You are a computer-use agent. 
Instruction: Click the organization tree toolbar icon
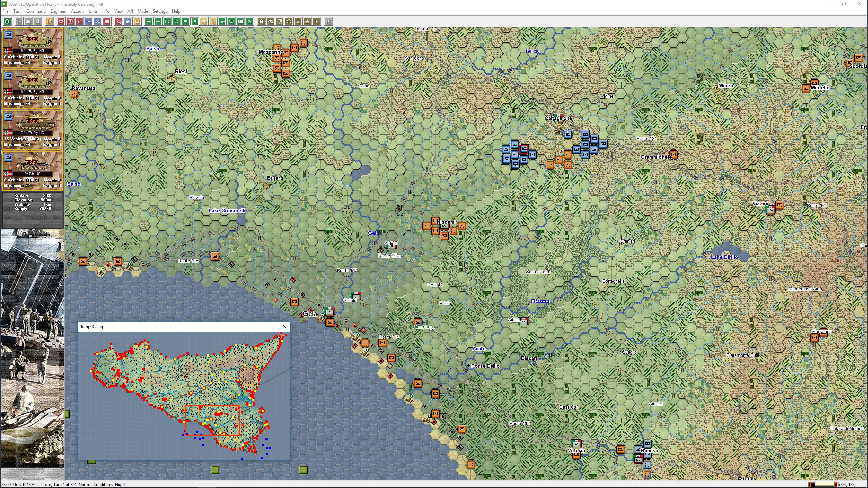pos(307,22)
